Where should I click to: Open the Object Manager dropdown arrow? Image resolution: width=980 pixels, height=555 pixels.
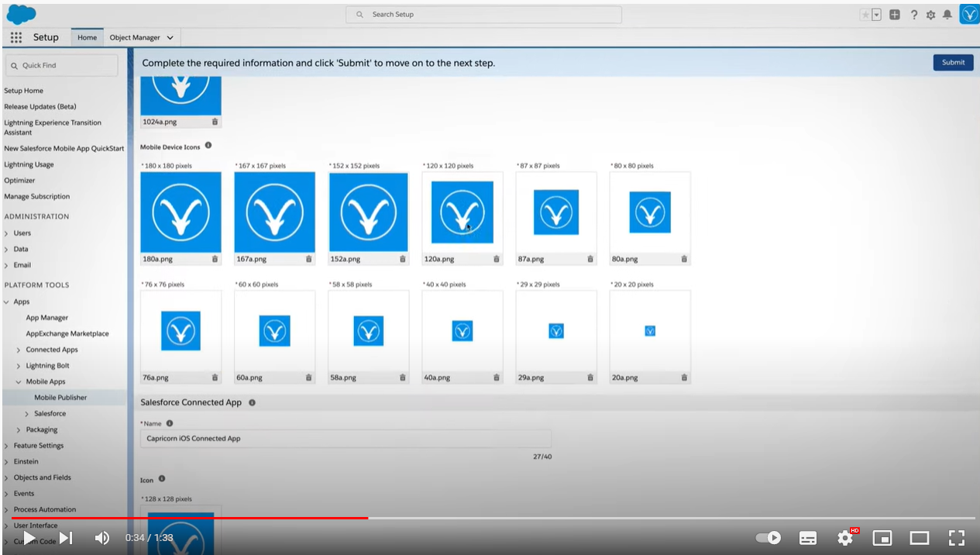click(x=170, y=37)
